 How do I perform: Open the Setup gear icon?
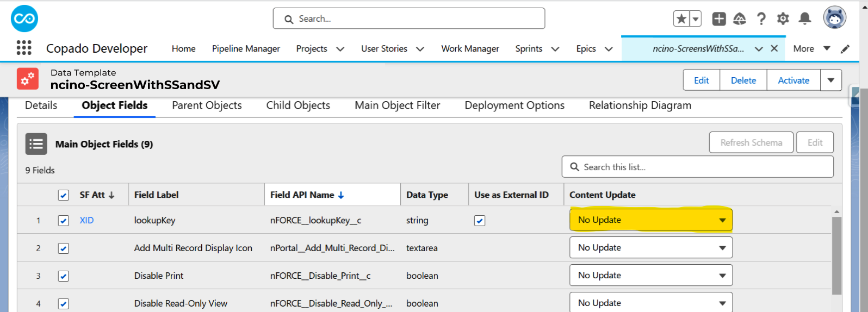click(783, 19)
